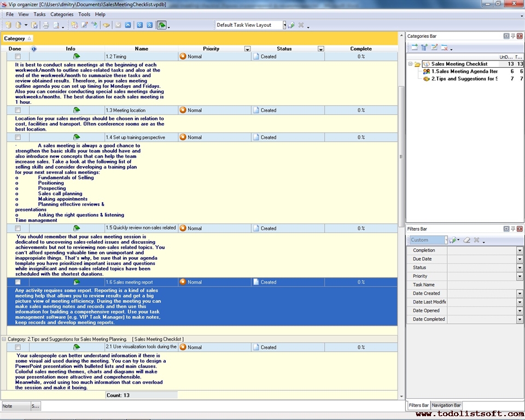
Task: Open the Tasks menu
Action: pos(39,14)
